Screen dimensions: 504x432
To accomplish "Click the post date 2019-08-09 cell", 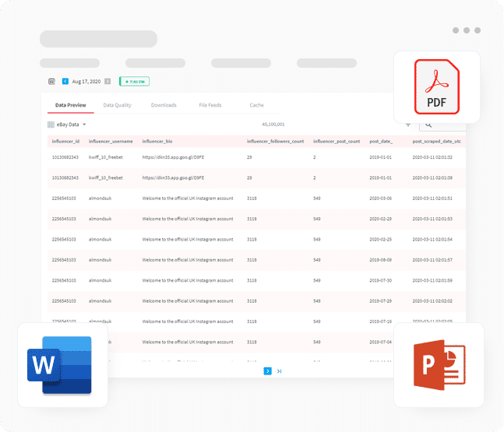I will (x=381, y=260).
